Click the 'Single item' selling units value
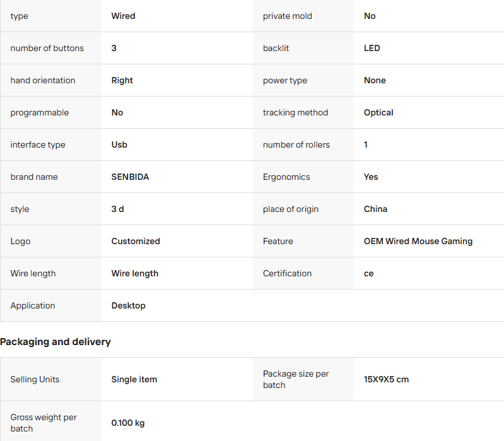504x441 pixels. point(134,380)
